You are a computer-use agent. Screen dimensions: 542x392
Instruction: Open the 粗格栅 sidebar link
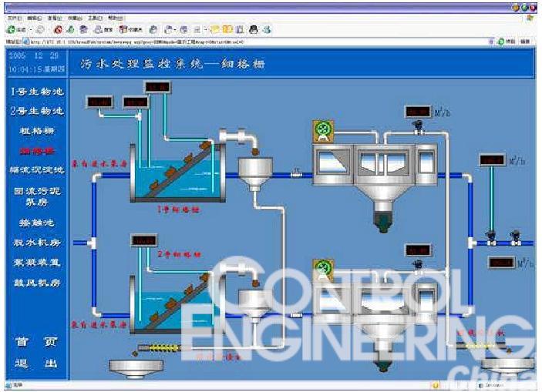tap(37, 131)
